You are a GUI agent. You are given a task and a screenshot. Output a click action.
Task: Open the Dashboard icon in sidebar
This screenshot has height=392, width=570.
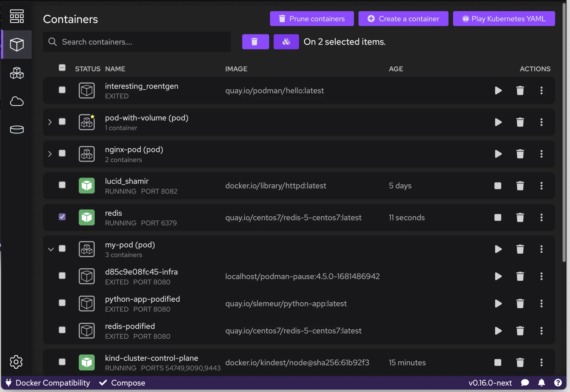(x=17, y=16)
